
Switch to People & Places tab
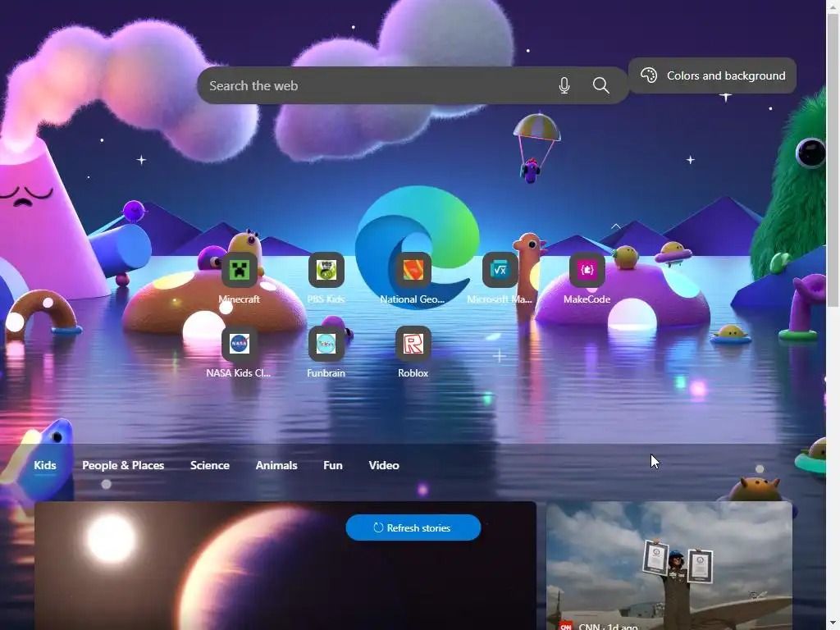[x=123, y=466]
